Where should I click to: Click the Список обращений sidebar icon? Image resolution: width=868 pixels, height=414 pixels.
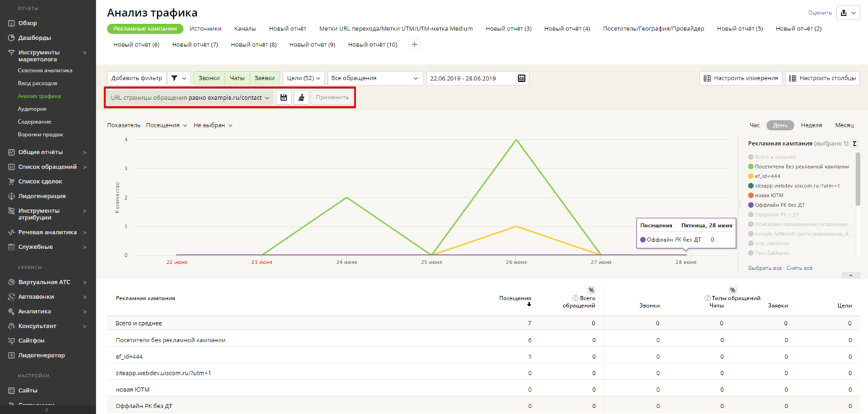click(11, 166)
